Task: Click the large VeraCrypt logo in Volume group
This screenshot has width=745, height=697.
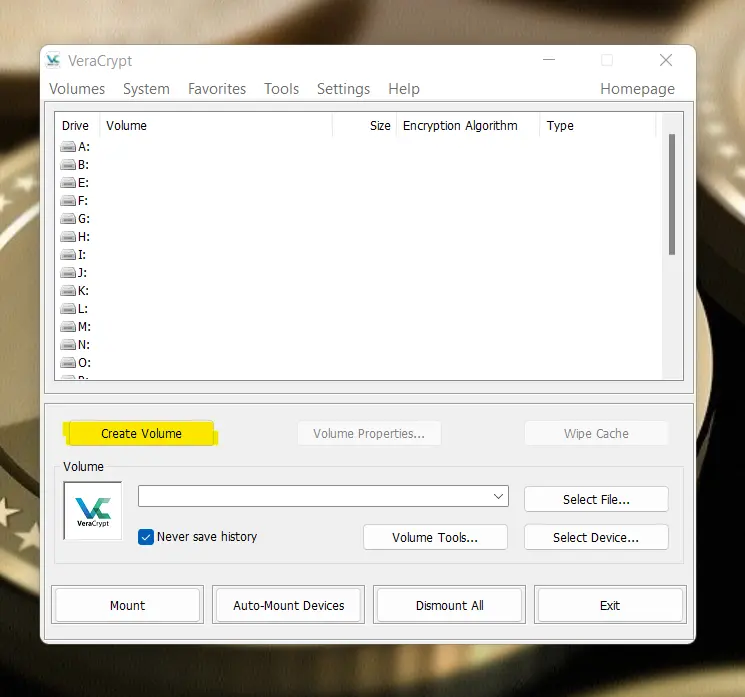Action: click(x=93, y=511)
